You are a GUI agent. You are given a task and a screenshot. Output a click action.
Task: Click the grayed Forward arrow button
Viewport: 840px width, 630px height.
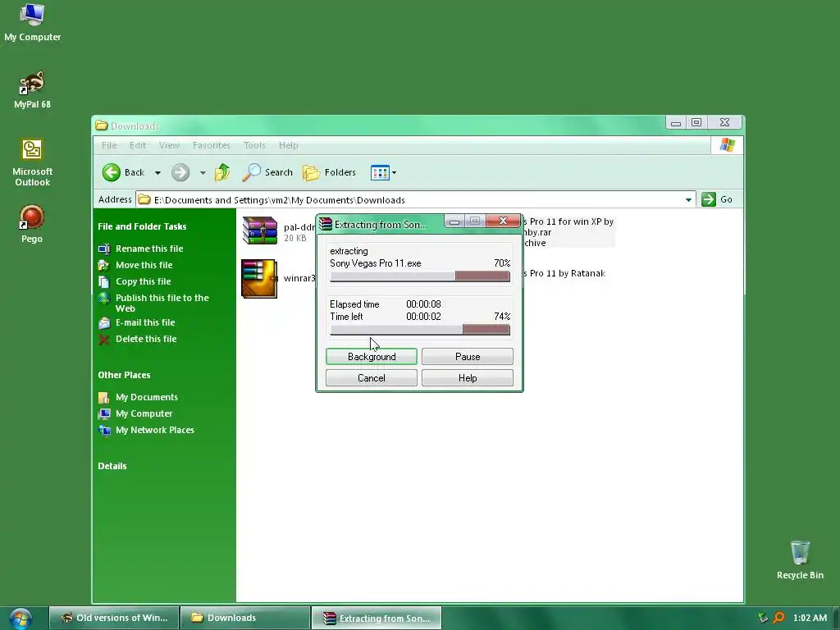[x=180, y=172]
